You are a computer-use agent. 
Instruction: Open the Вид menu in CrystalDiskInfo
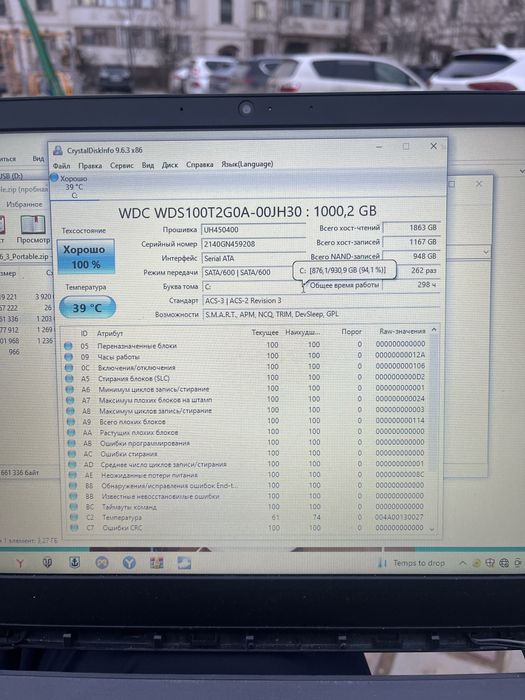148,165
